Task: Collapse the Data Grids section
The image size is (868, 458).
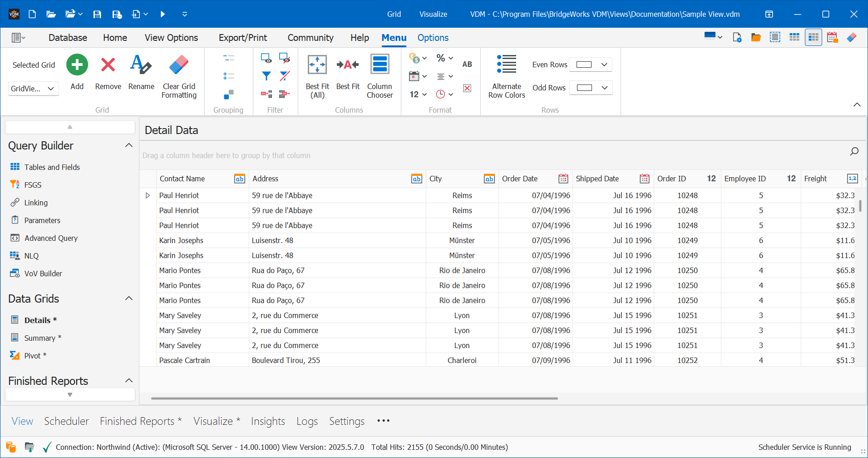Action: pos(129,299)
